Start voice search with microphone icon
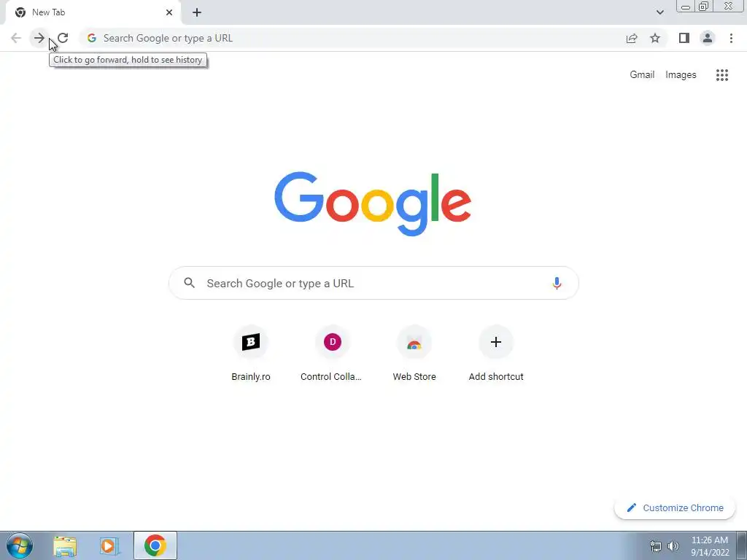 [x=557, y=284]
